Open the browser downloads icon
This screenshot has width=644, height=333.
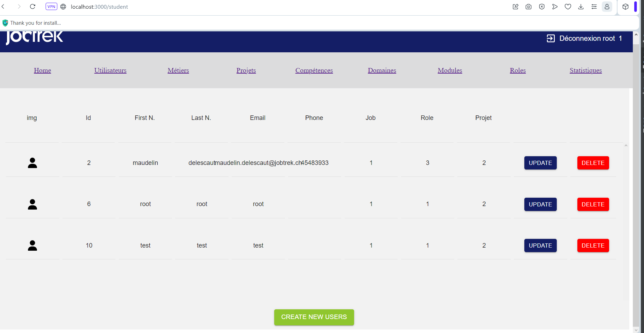point(581,7)
